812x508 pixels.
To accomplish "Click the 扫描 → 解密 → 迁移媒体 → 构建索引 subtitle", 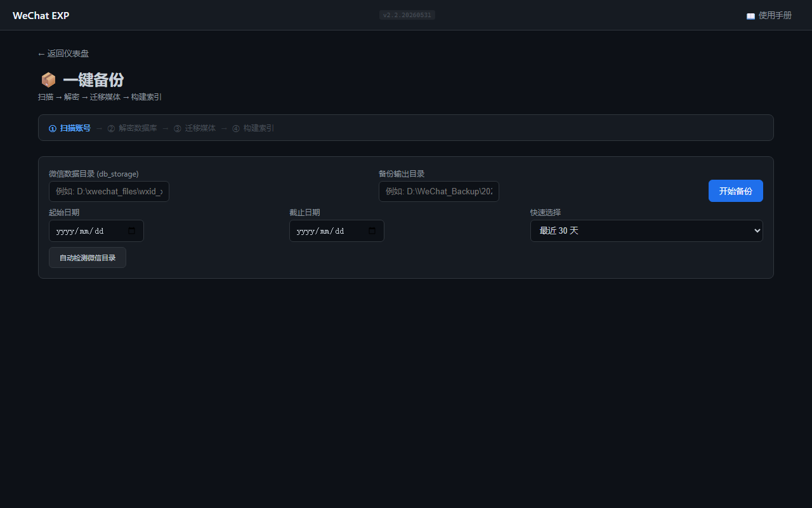I will [100, 97].
